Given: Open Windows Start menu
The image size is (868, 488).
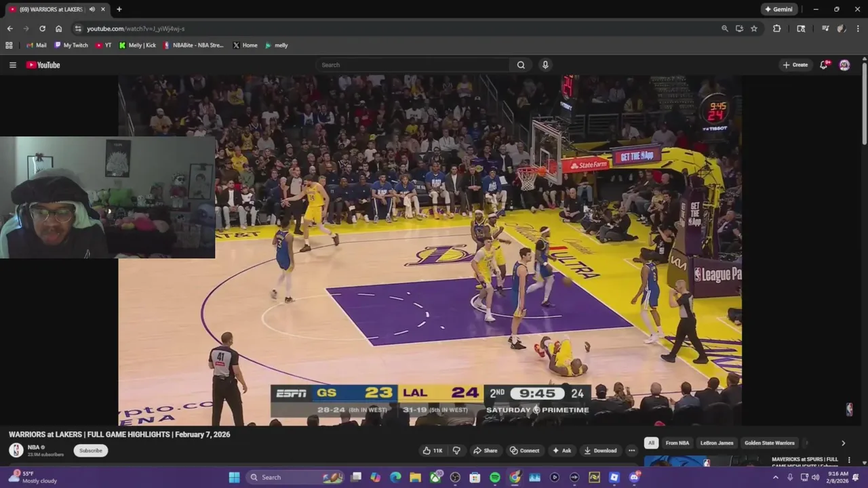Looking at the screenshot, I should [x=234, y=477].
